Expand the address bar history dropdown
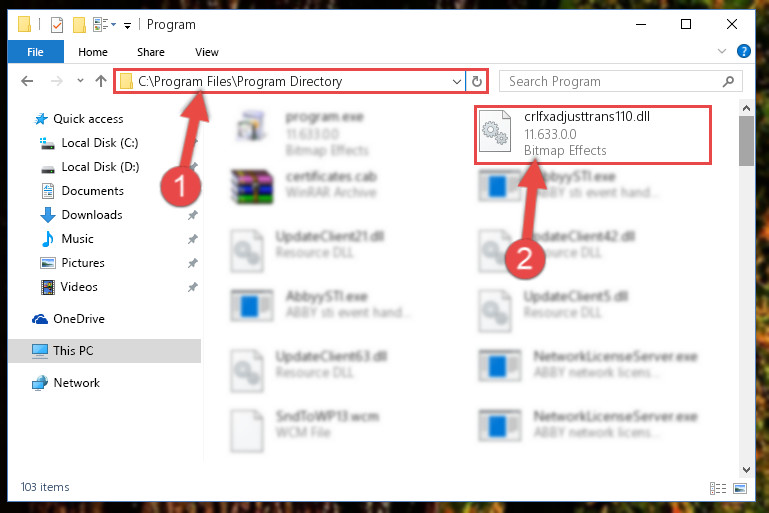Viewport: 769px width, 513px height. (x=457, y=81)
